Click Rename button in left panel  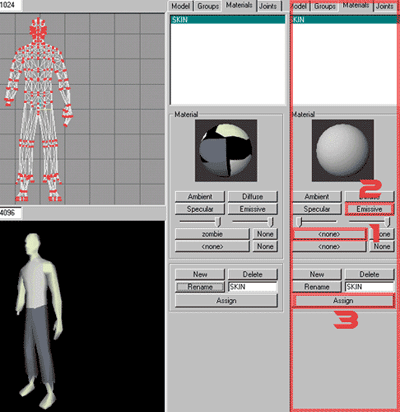pos(200,287)
